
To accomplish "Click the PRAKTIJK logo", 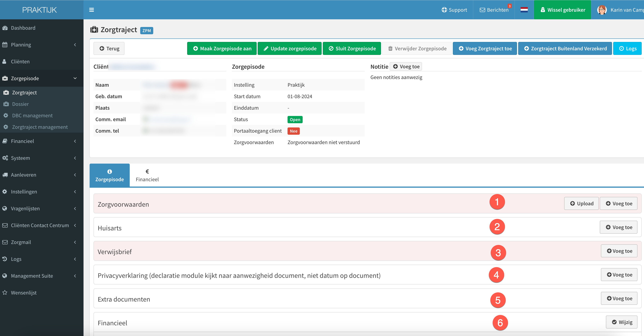I will click(39, 10).
